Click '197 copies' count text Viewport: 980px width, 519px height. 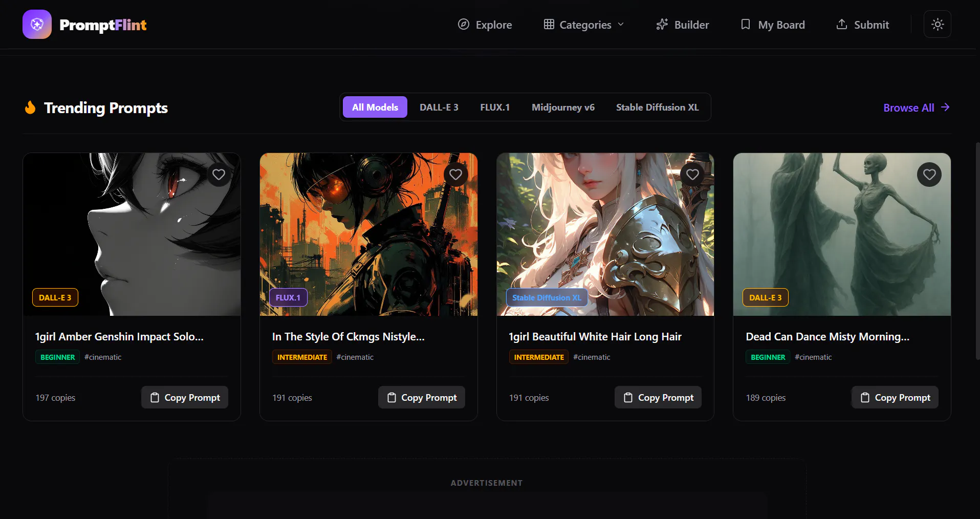[55, 398]
